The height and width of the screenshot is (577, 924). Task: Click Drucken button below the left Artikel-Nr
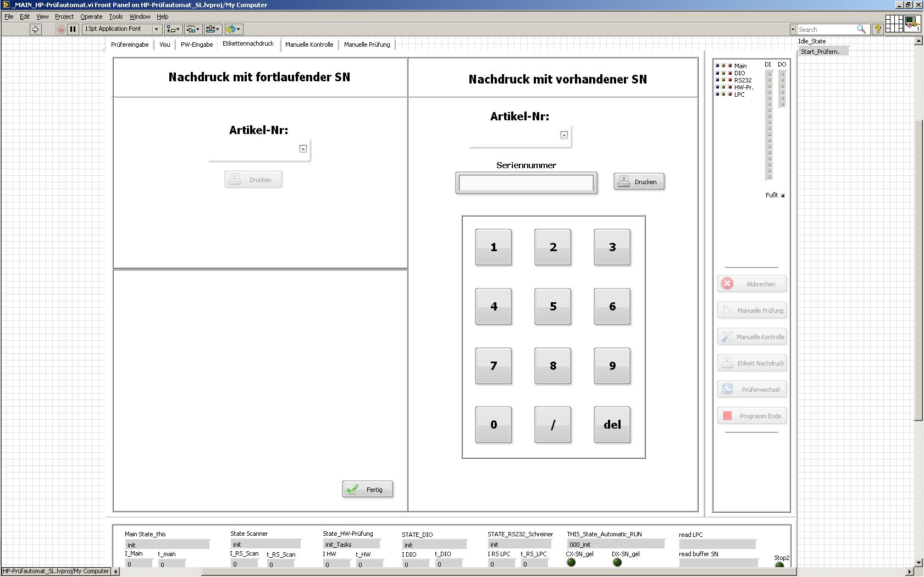[253, 180]
